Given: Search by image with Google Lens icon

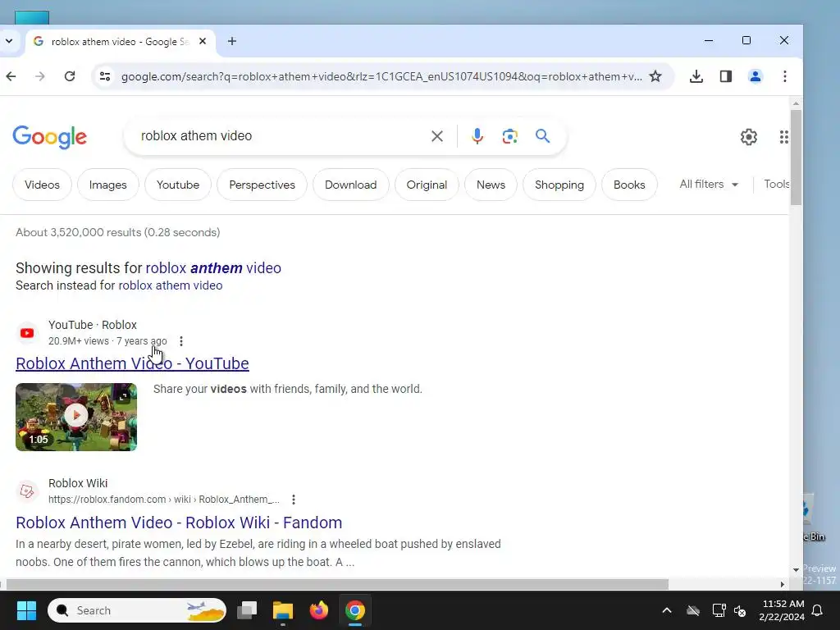Looking at the screenshot, I should coord(509,136).
